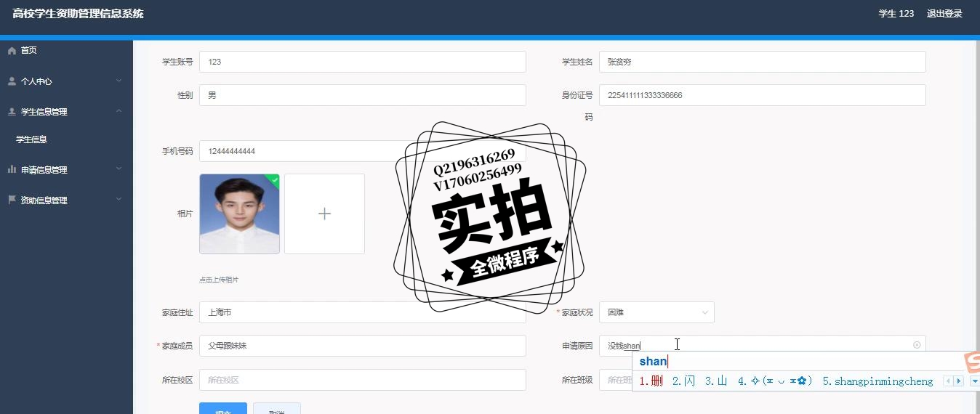Click the flag icon beside 资助信息管理
980x414 pixels.
(x=12, y=200)
